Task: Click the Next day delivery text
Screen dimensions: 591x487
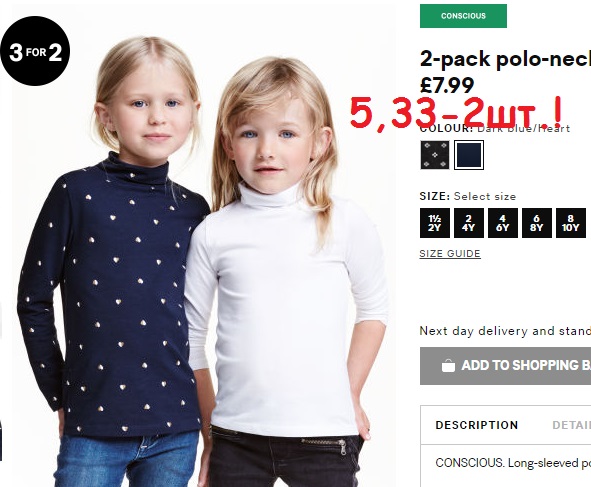Action: coord(505,331)
